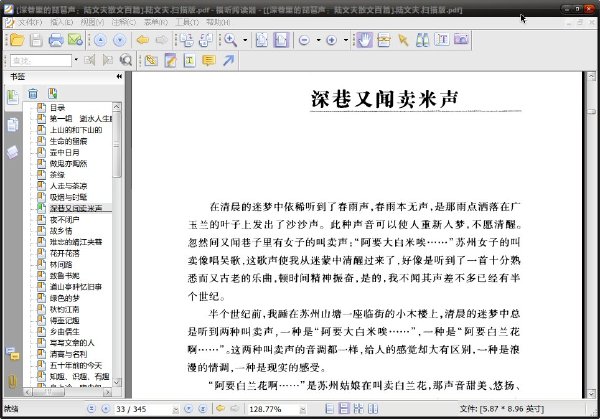Click the delete bookmark trash icon
The image size is (600, 419).
(33, 93)
